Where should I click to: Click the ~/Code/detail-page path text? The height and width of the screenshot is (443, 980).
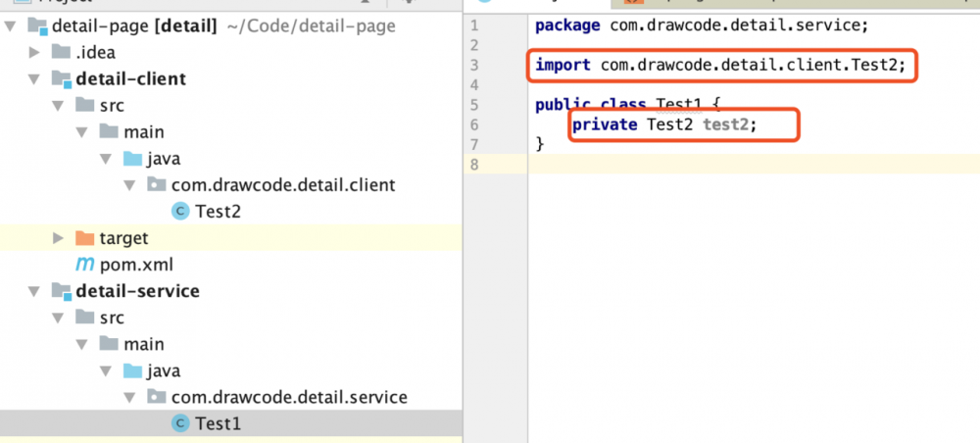coord(311,26)
